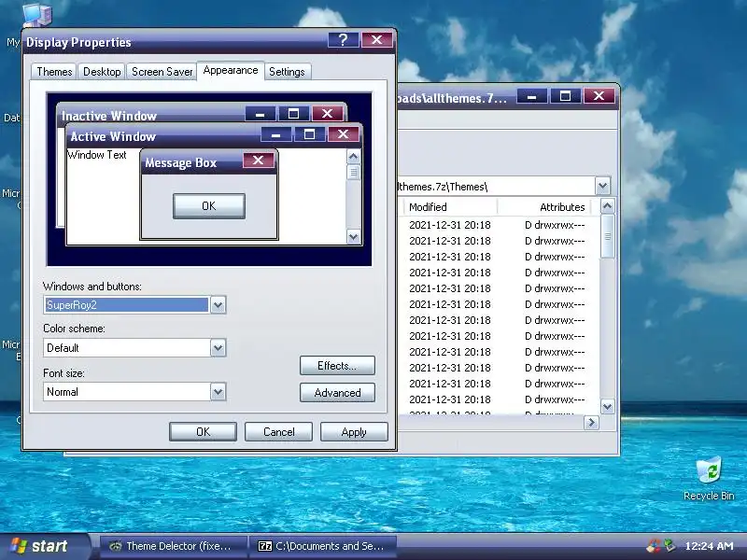The height and width of the screenshot is (560, 747).
Task: Switch to 7-Zip C:\Documents taskbar button
Action: (x=322, y=546)
